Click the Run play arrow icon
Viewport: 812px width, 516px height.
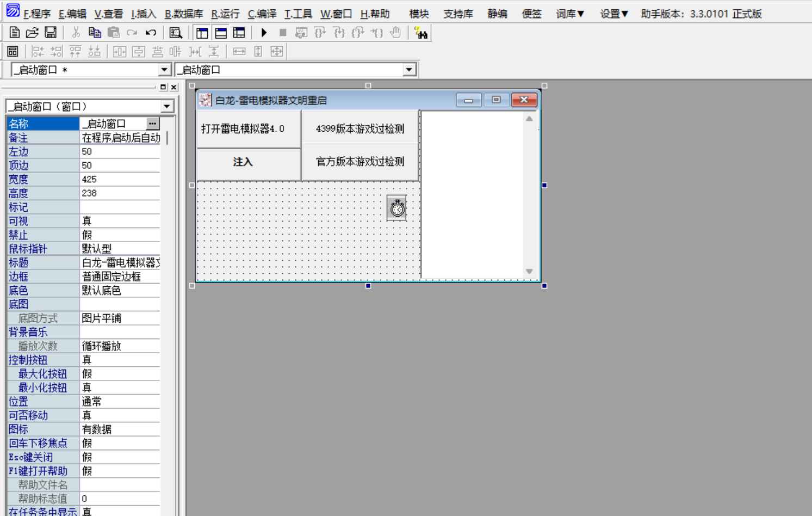[x=264, y=33]
